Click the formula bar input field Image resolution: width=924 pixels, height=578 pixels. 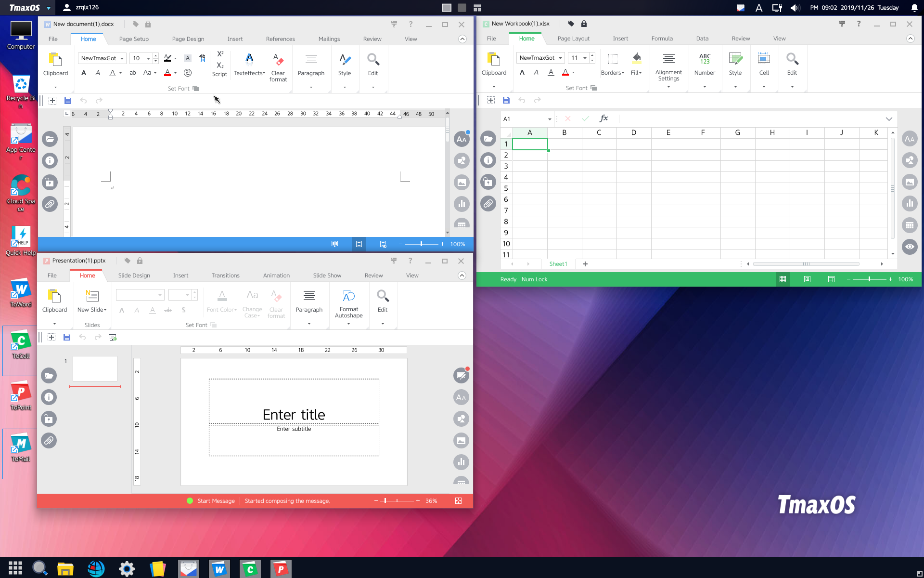751,118
